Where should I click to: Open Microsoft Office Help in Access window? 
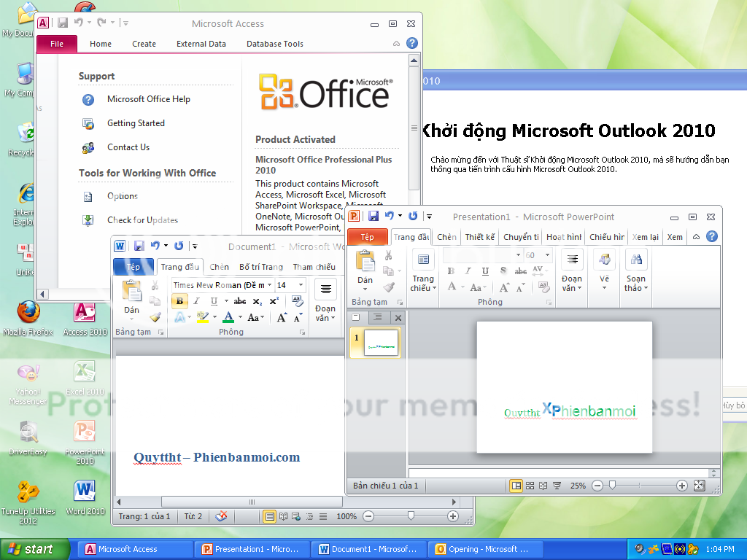pyautogui.click(x=148, y=99)
